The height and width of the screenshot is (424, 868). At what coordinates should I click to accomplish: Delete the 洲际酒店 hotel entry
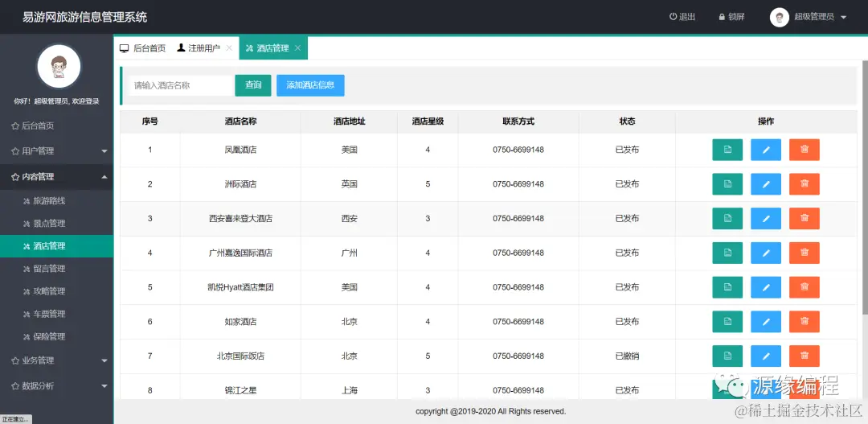pos(804,184)
